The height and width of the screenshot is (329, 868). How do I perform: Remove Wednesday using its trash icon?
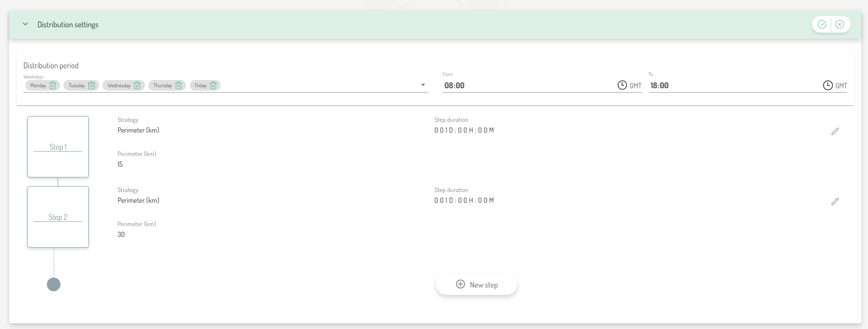pyautogui.click(x=137, y=86)
